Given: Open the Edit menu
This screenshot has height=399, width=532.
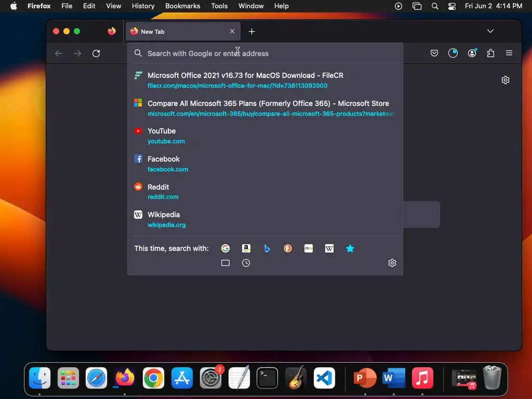Looking at the screenshot, I should [x=89, y=6].
